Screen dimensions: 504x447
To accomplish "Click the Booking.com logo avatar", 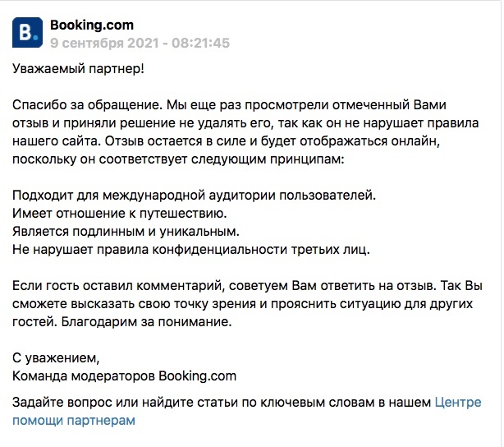I will point(29,33).
